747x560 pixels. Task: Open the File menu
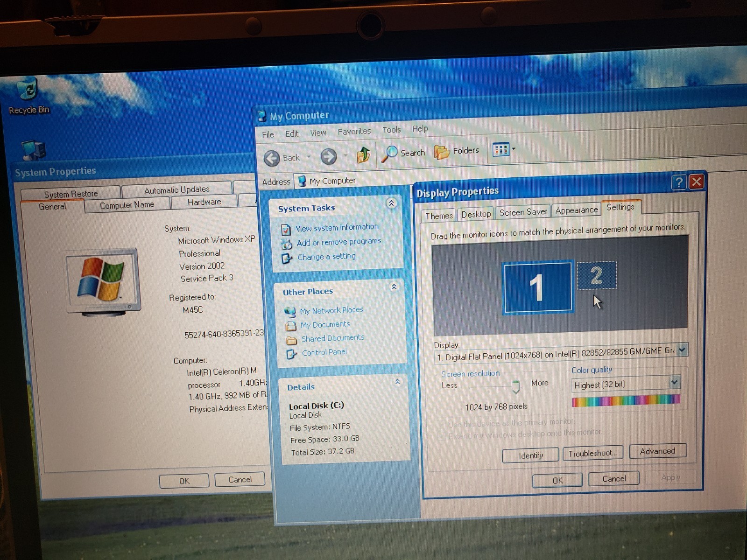pos(268,134)
